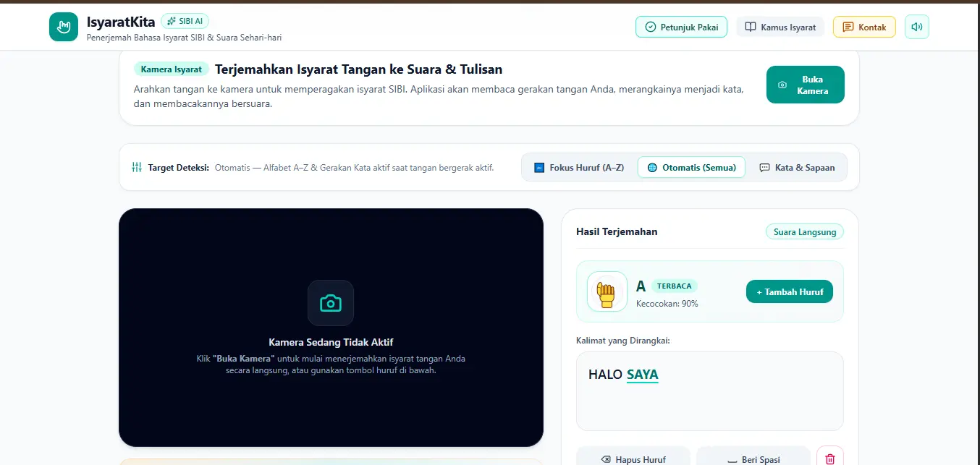Select Otomatis (Semua) mode
The width and height of the screenshot is (980, 465).
[691, 167]
